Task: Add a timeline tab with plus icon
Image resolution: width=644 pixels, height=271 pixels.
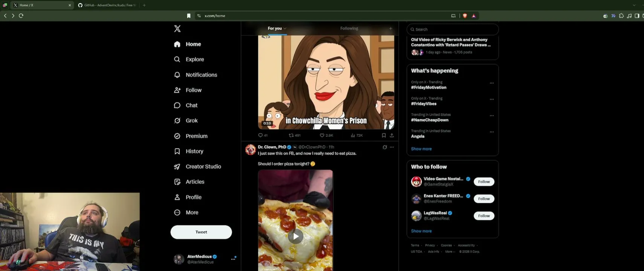Action: point(391,28)
